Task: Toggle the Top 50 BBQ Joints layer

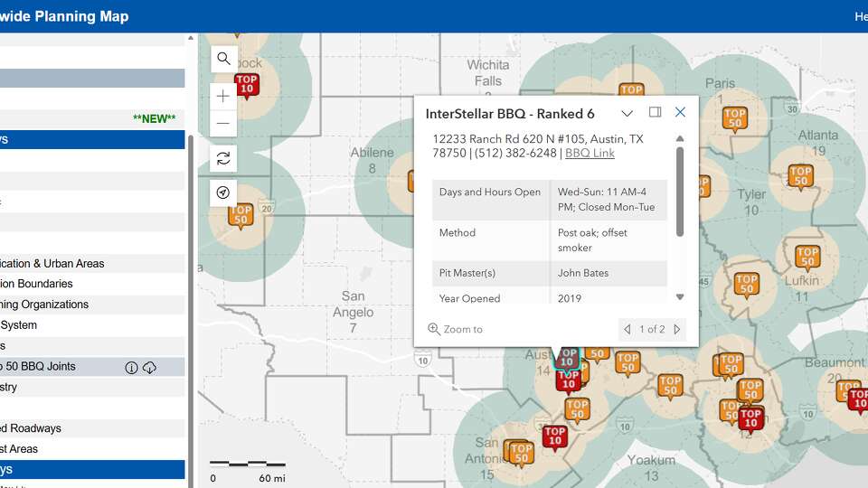Action: tap(54, 367)
